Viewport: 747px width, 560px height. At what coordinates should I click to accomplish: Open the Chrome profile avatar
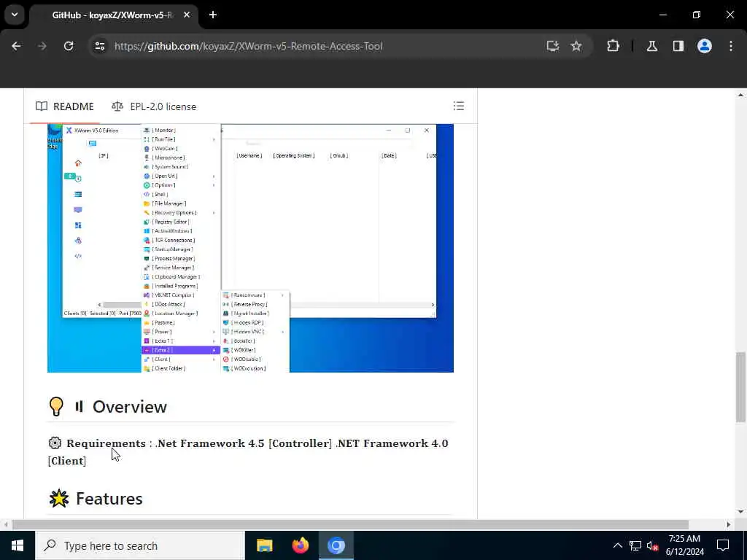[705, 46]
